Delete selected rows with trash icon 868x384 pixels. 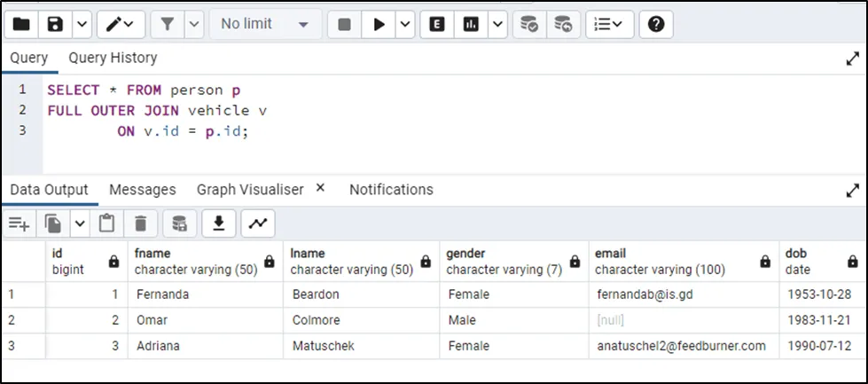coord(140,223)
